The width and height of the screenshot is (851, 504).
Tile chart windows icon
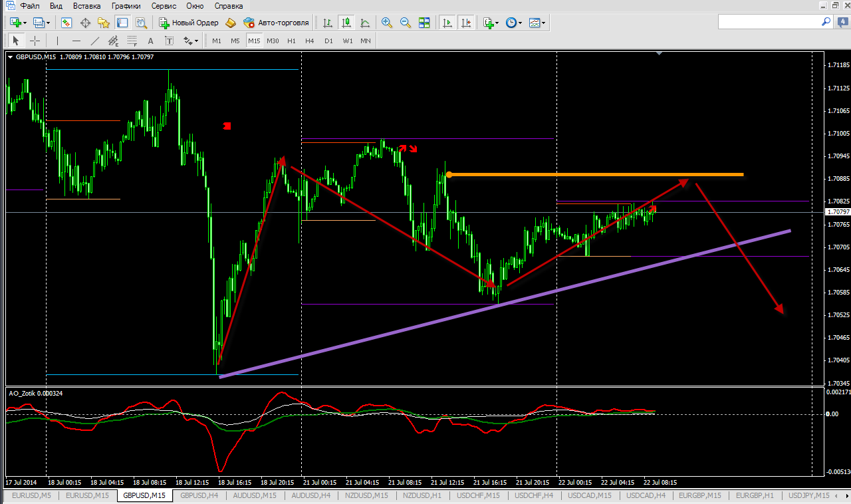[424, 23]
